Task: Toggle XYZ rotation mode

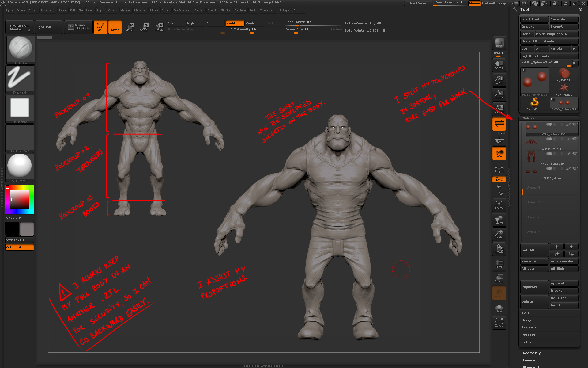Action: coord(499,179)
